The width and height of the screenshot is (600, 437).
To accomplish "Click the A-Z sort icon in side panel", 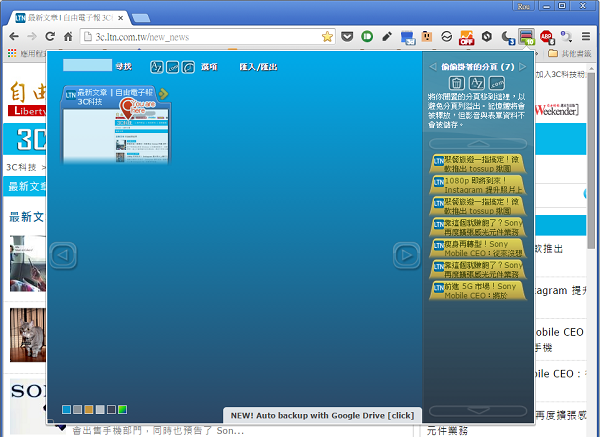I will click(477, 83).
